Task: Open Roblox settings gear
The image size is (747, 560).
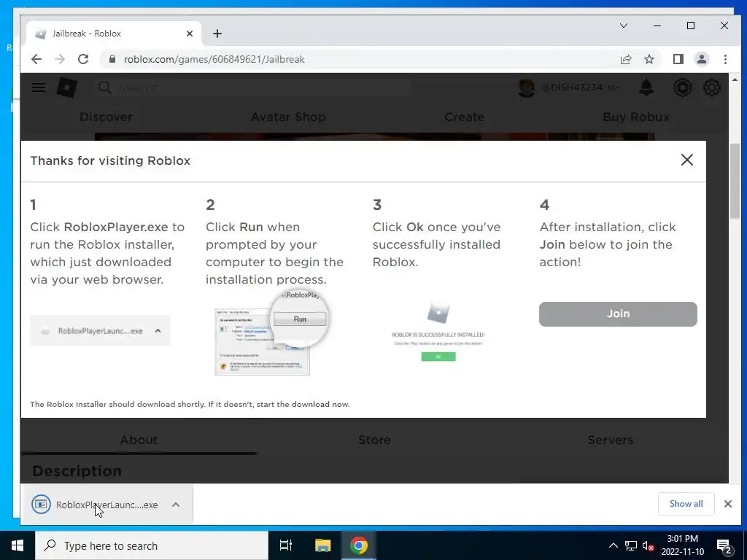Action: (x=712, y=87)
